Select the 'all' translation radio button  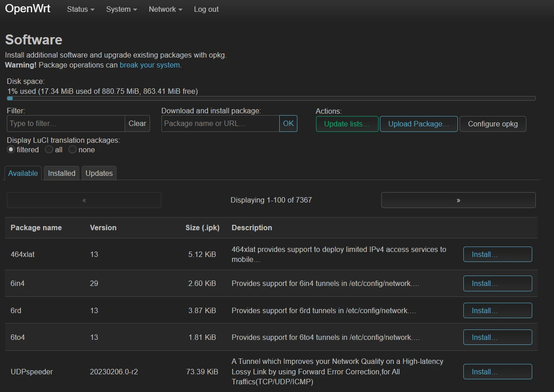(49, 150)
